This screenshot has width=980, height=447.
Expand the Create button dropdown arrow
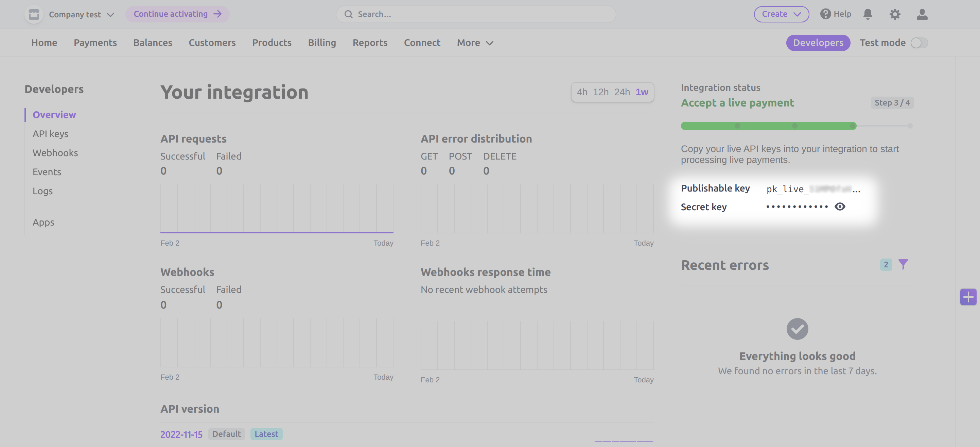[x=799, y=14]
